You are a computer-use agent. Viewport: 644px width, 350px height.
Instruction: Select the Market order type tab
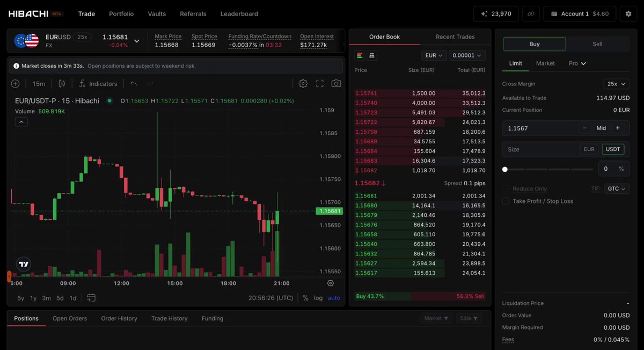[x=545, y=63]
